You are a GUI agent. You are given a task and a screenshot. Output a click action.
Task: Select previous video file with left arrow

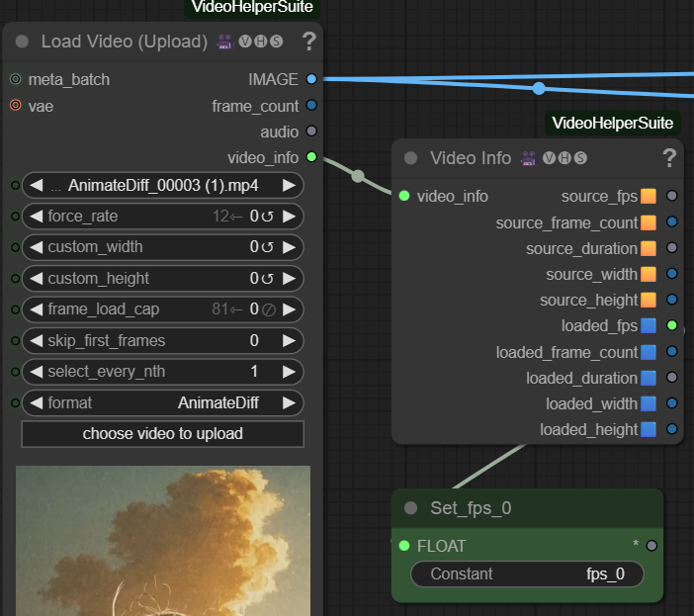point(37,185)
